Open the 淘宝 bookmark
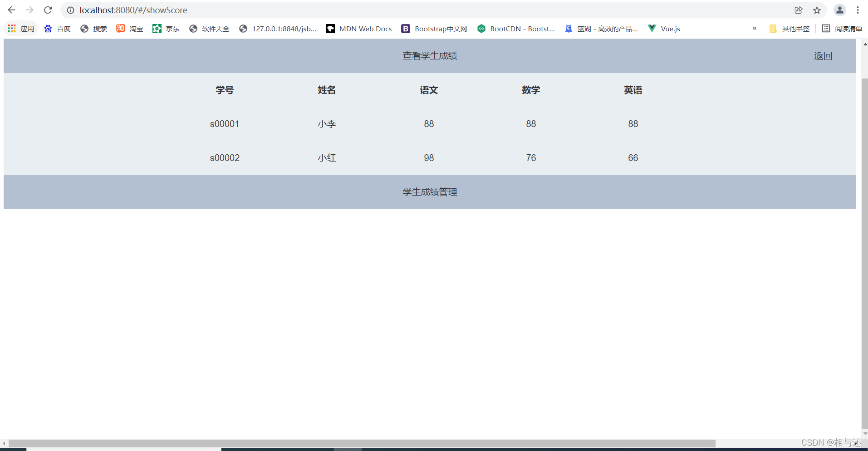This screenshot has width=868, height=451. coord(130,29)
